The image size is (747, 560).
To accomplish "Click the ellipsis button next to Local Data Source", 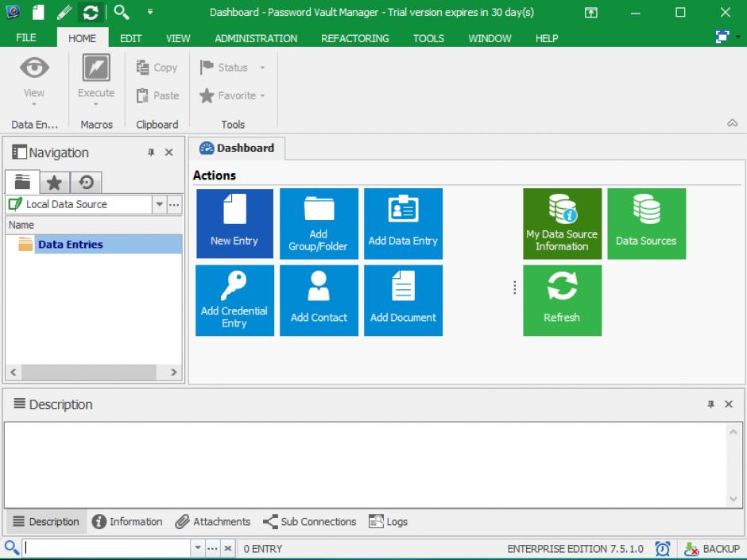I will (x=174, y=204).
